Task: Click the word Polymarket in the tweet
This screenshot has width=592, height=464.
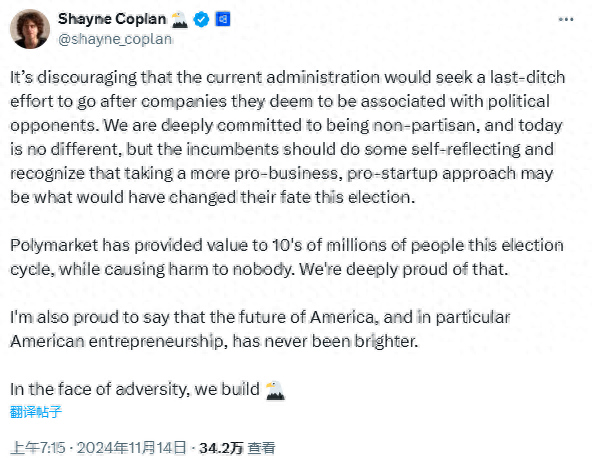Action: (x=54, y=246)
